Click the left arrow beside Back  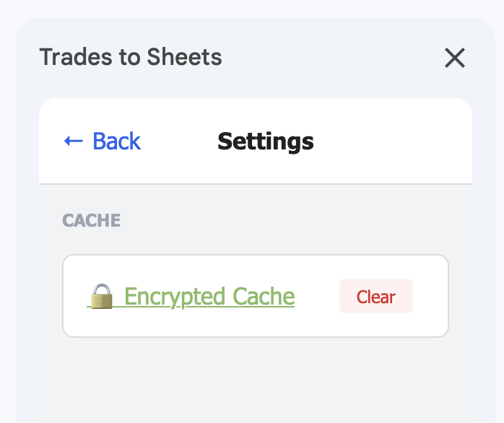[x=74, y=141]
